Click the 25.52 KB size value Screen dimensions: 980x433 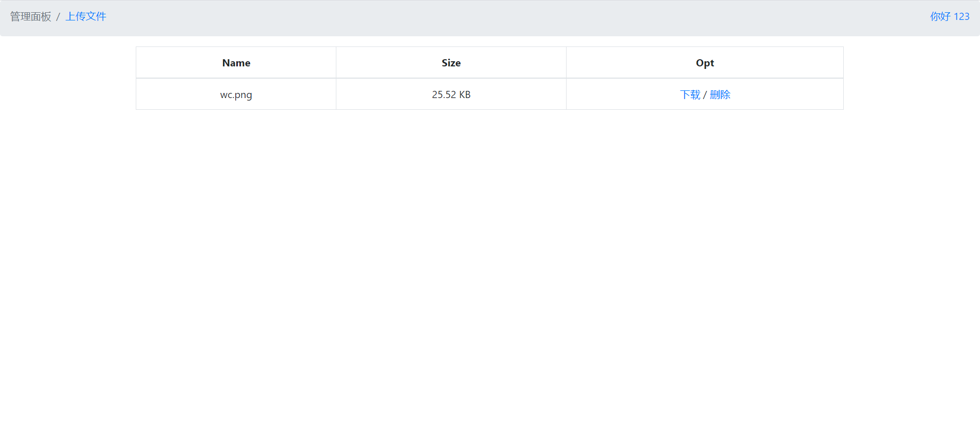[x=451, y=94]
